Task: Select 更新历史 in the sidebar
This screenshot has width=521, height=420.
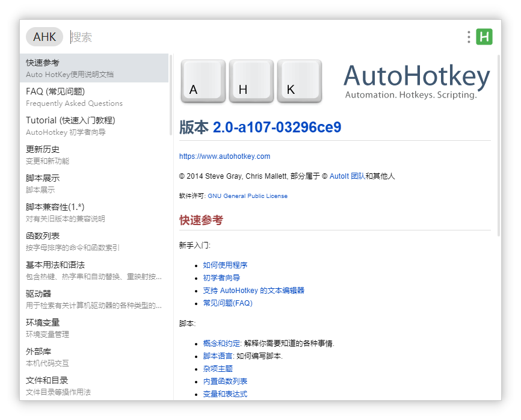Action: tap(94, 155)
